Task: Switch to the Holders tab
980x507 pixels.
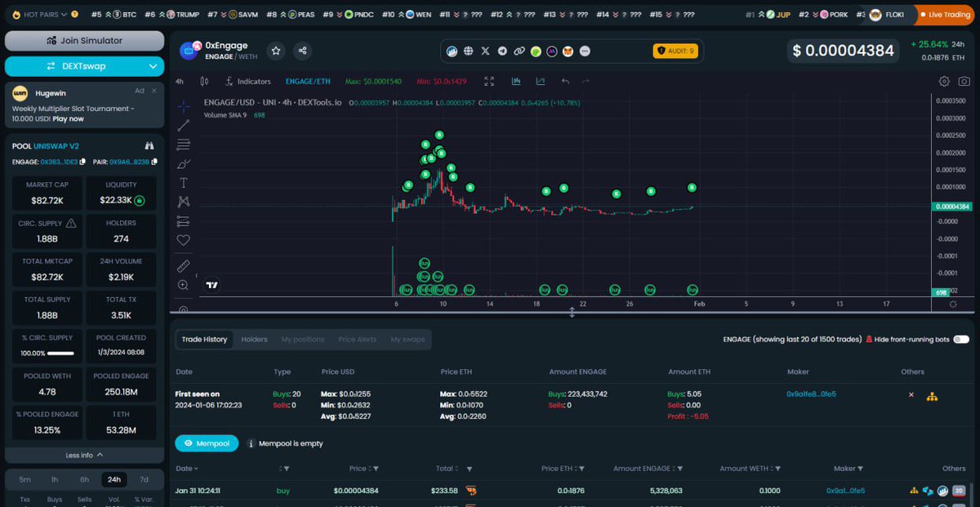Action: coord(254,339)
